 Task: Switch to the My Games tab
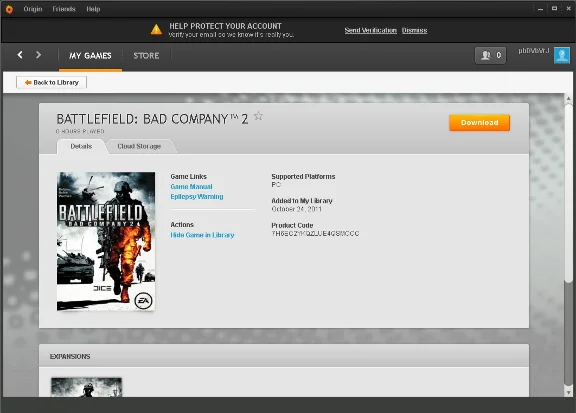pos(90,56)
